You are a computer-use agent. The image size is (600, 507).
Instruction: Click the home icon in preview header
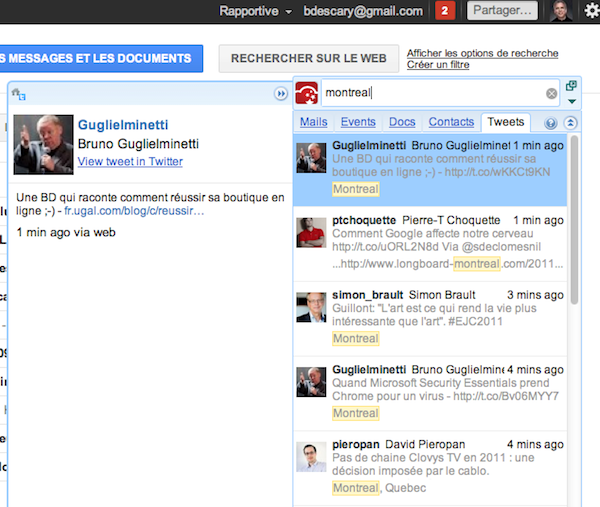point(18,94)
